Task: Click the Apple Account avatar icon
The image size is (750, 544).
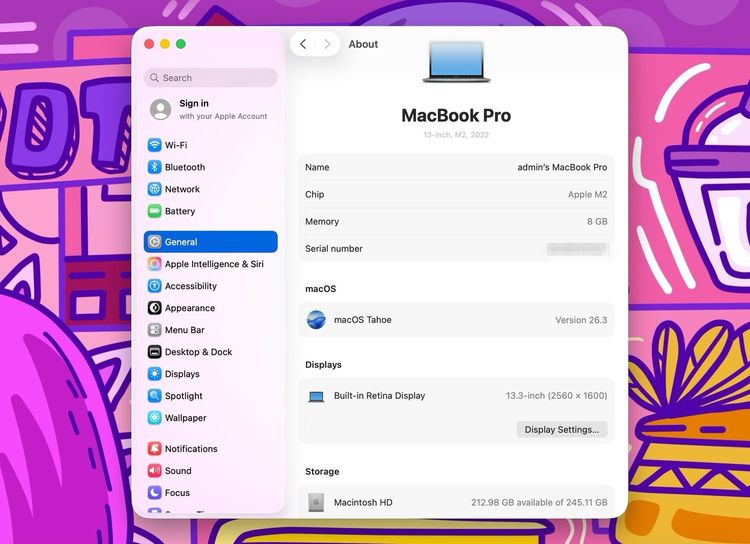Action: click(x=161, y=110)
